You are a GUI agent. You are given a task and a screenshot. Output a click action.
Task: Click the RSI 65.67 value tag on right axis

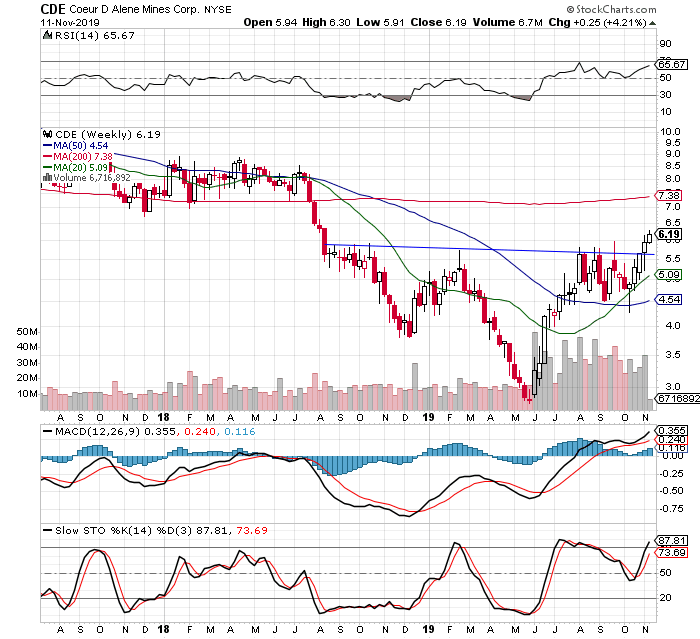point(670,63)
